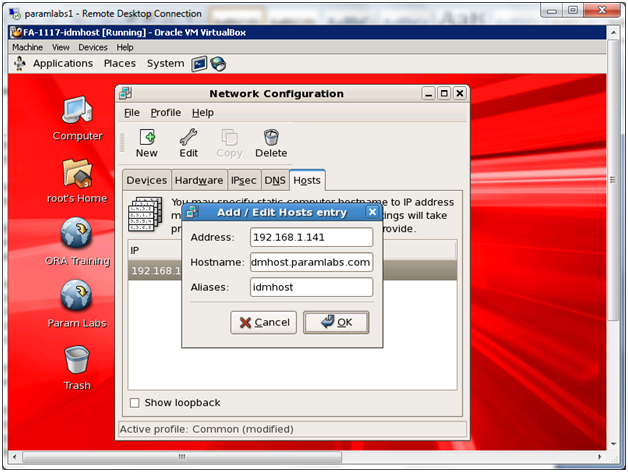Maximize the Network Configuration window
The image size is (628, 472).
(x=444, y=94)
